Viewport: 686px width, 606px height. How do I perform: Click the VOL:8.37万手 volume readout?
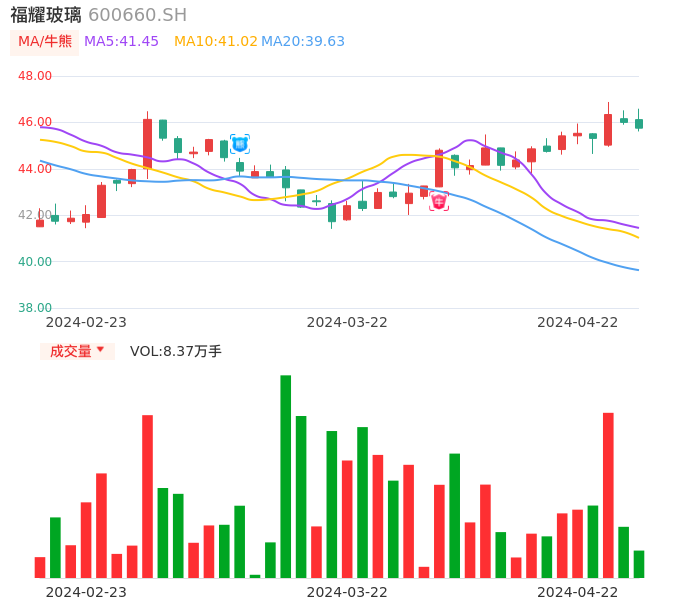(176, 351)
